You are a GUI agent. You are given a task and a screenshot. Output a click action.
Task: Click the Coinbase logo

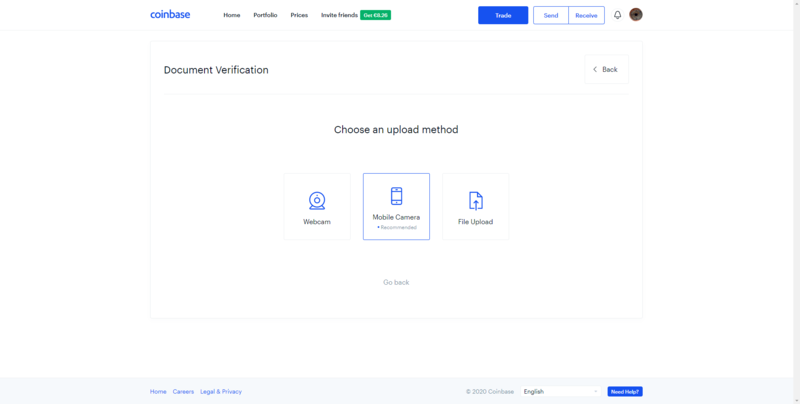(170, 15)
